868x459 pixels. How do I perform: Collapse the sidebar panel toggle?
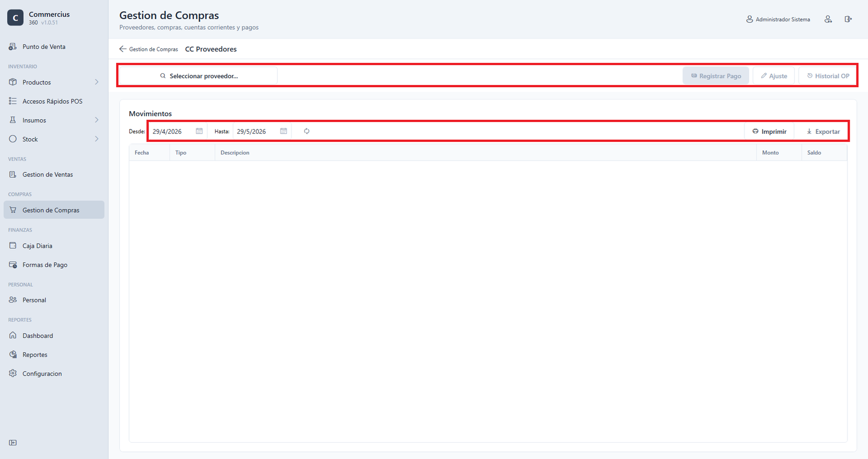[x=13, y=443]
